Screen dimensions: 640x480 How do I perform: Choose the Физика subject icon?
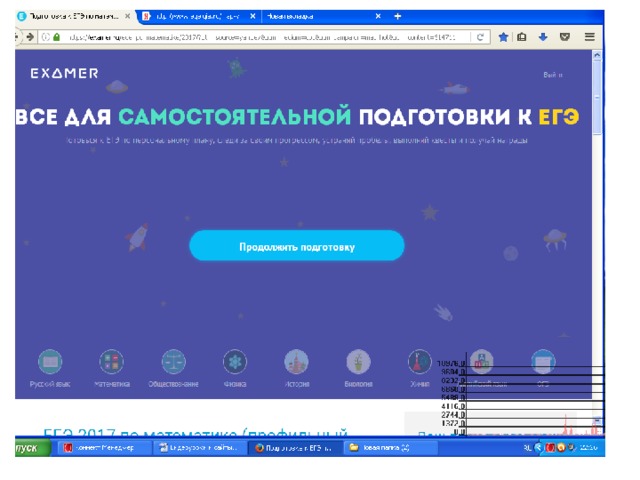235,362
